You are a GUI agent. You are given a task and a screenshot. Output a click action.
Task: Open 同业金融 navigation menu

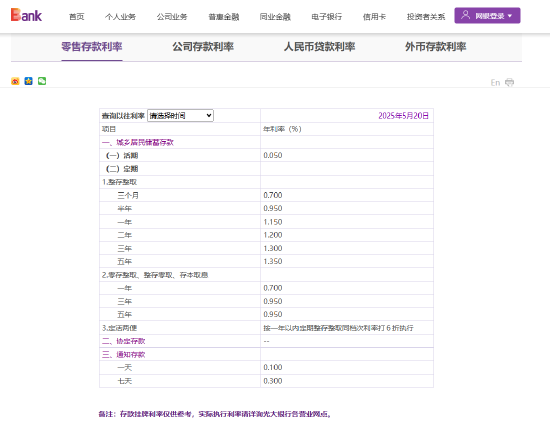[275, 17]
